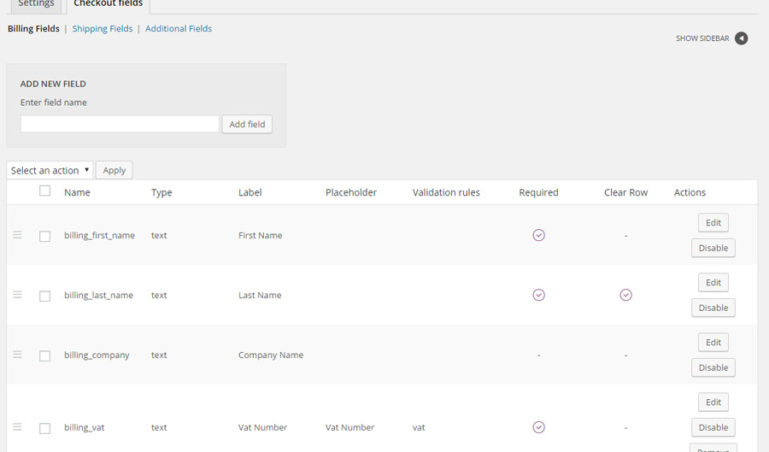This screenshot has width=769, height=452.
Task: Open the Shipping Fields section
Action: (102, 29)
